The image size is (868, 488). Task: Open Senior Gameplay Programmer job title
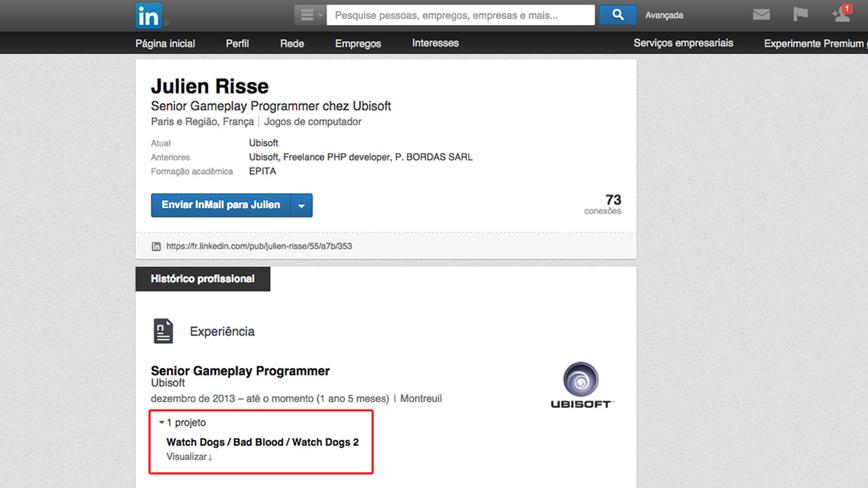240,371
